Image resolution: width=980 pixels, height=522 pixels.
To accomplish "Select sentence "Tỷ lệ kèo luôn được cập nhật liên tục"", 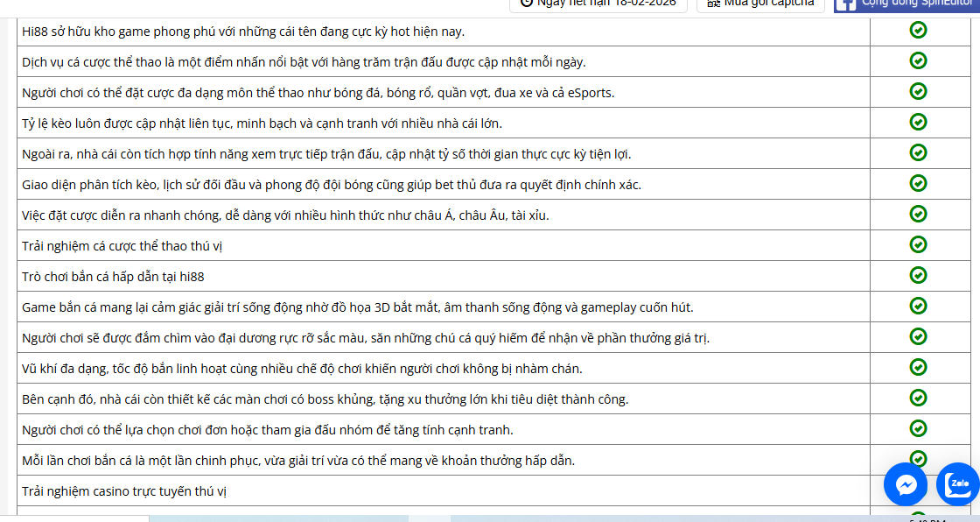I will click(262, 123).
